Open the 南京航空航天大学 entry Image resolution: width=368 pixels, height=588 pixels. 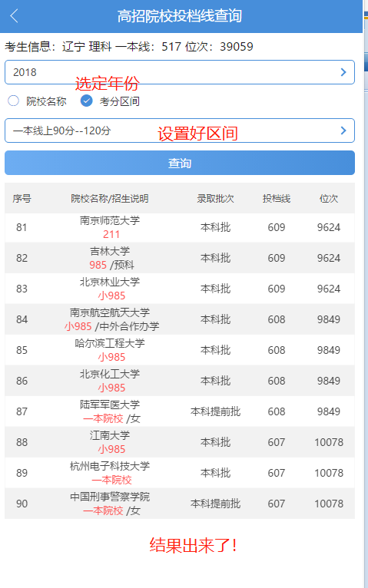click(180, 319)
